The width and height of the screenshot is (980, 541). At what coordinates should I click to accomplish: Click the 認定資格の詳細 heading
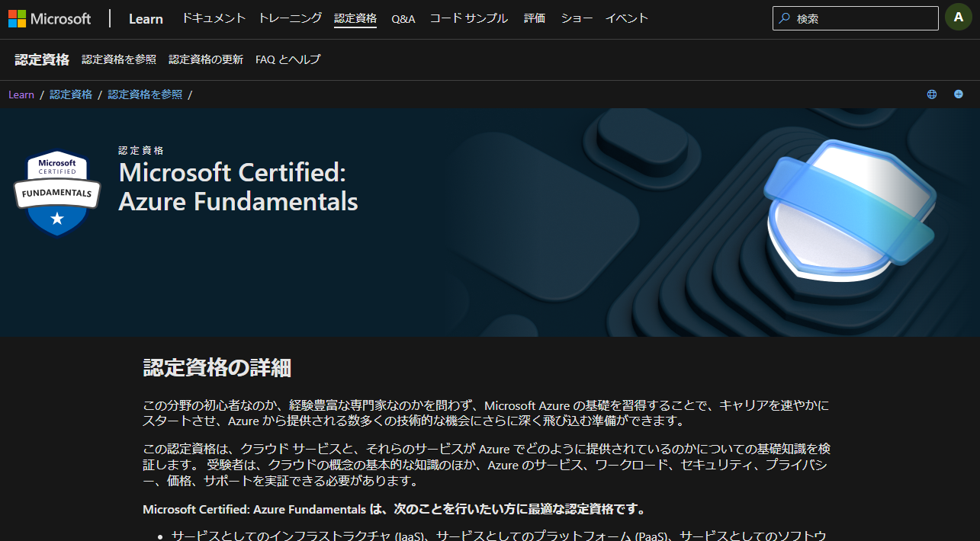pos(217,368)
